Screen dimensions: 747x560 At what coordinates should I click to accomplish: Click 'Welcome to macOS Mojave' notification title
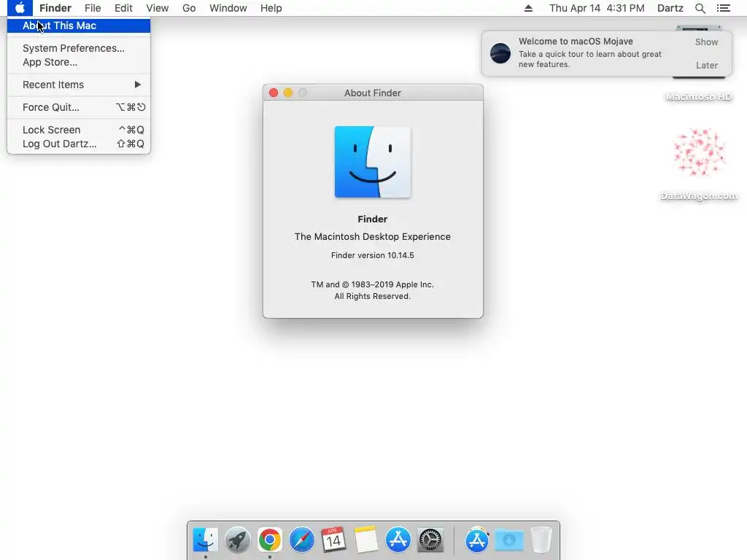point(576,42)
